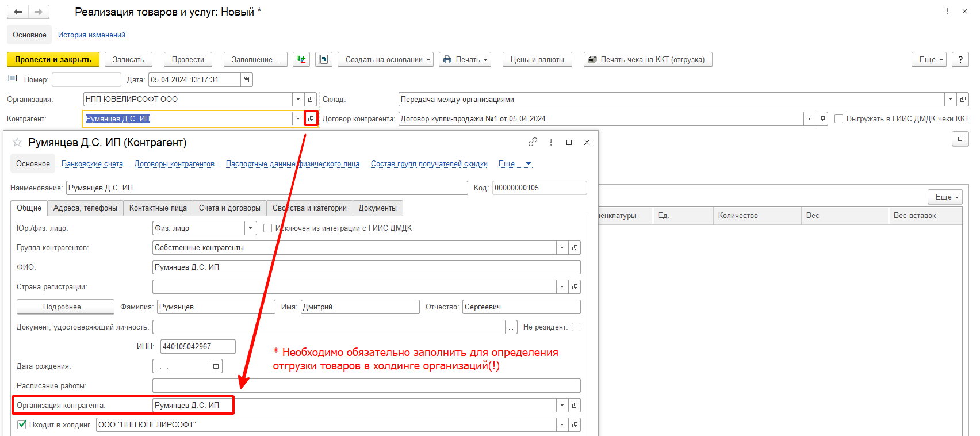The width and height of the screenshot is (980, 436).
Task: Switch to Адреса, телефоны tab
Action: pos(85,208)
